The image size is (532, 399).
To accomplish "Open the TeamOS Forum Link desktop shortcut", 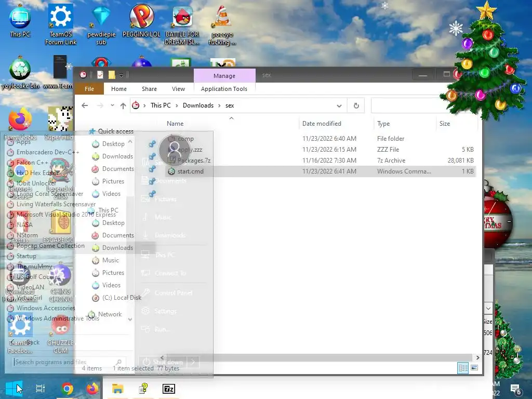I will [61, 24].
